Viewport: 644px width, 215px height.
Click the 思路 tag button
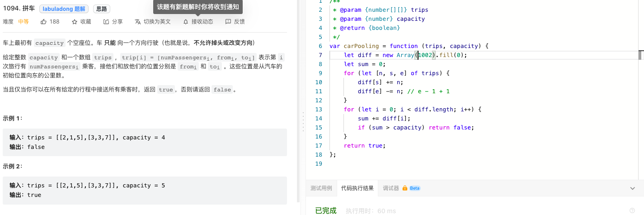[x=102, y=9]
